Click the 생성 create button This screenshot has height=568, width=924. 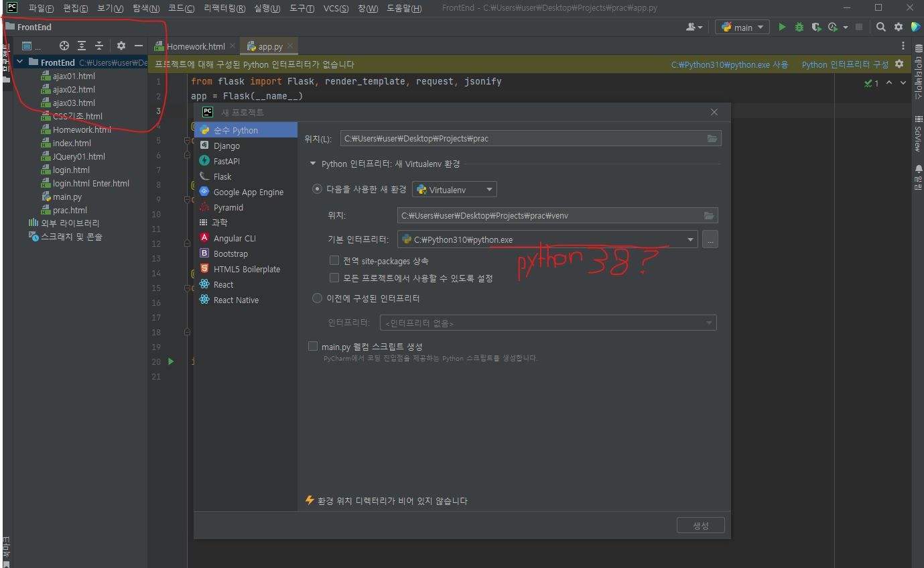click(x=700, y=526)
